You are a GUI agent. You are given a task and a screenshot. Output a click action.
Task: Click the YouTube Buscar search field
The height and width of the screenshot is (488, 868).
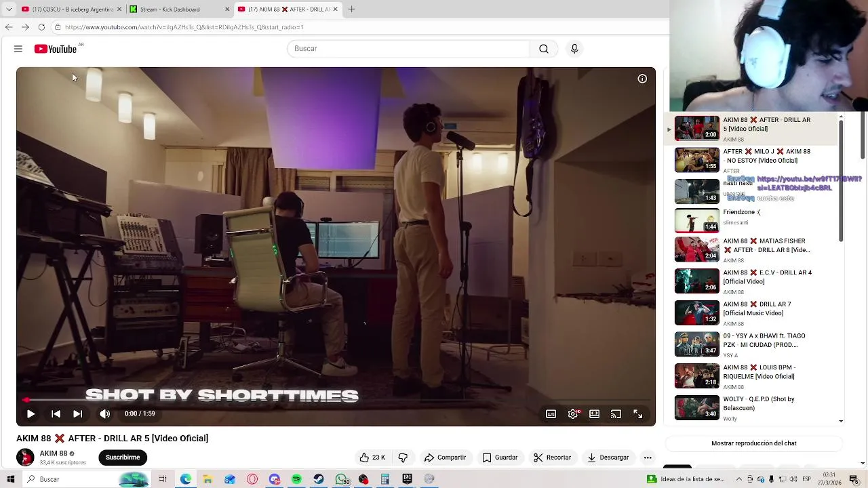click(408, 49)
